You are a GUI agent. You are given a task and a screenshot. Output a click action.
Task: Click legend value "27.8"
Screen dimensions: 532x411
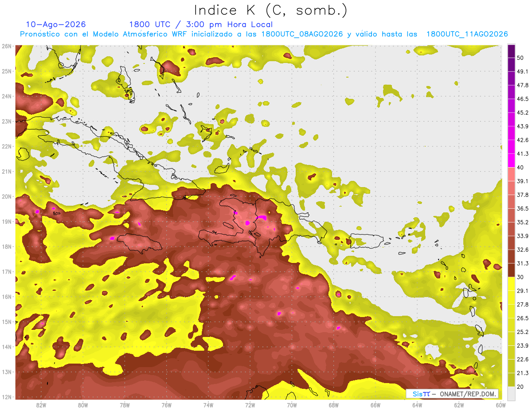pos(522,305)
